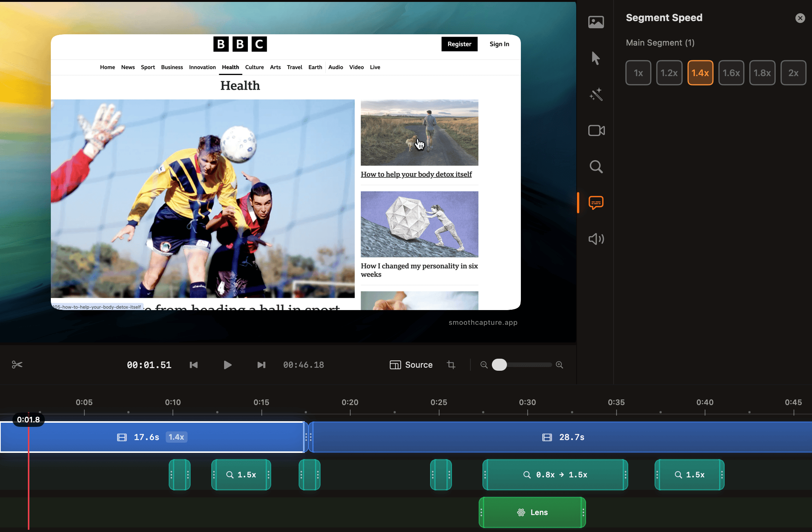
Task: Open the background image settings icon
Action: pyautogui.click(x=596, y=22)
